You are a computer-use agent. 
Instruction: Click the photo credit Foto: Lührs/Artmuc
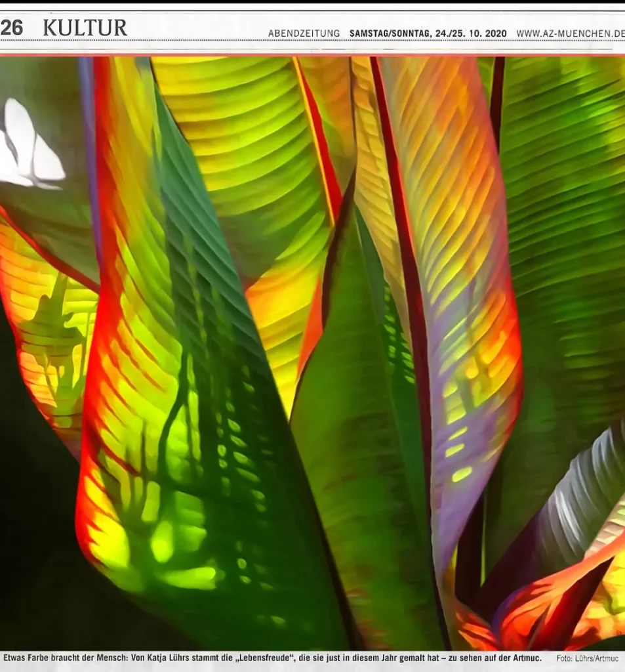click(586, 658)
